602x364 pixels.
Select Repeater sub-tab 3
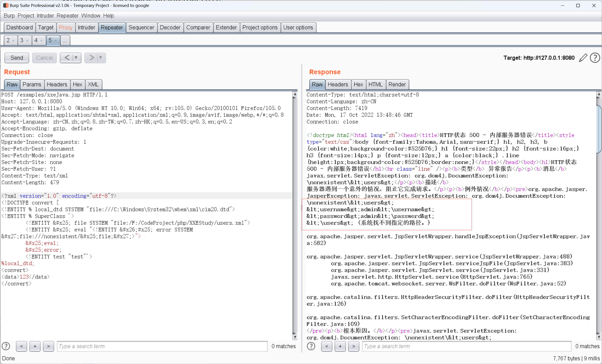tap(22, 40)
